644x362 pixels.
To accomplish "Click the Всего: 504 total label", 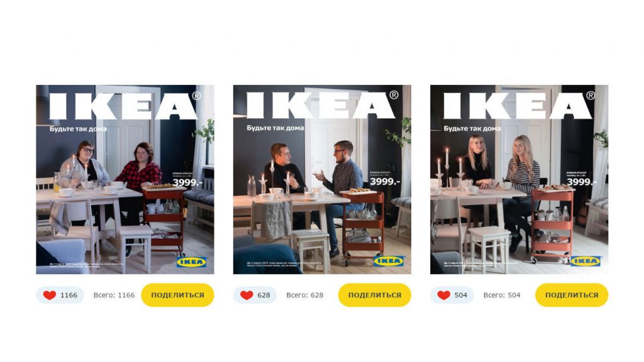I will [502, 295].
